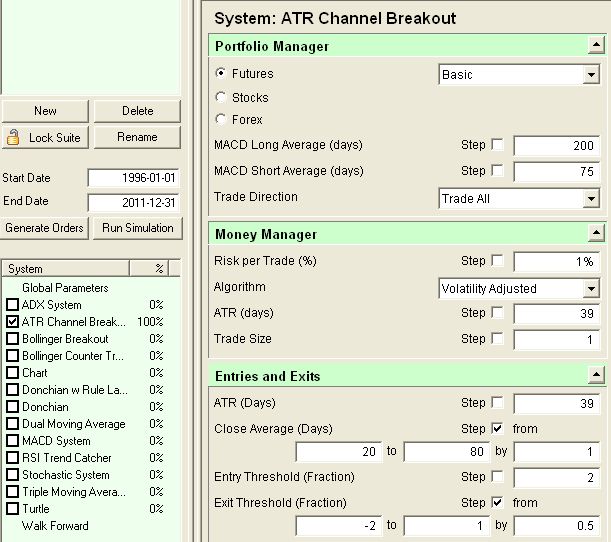611x542 pixels.
Task: Check the Donchian system checkbox
Action: coord(12,406)
